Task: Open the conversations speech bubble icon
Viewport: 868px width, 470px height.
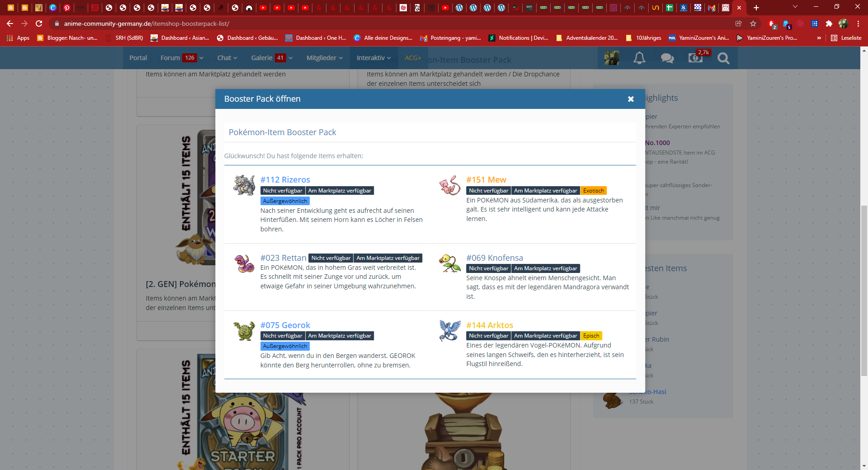Action: pos(667,58)
